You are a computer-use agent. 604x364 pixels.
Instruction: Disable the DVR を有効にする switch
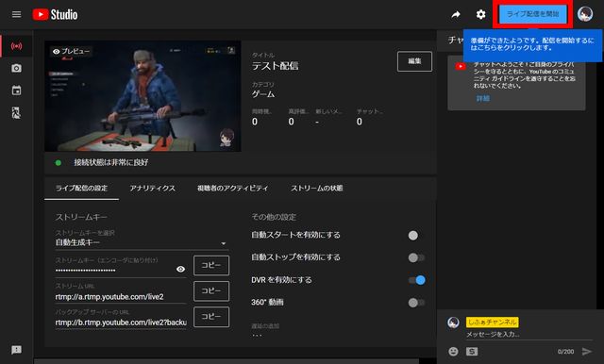click(417, 280)
